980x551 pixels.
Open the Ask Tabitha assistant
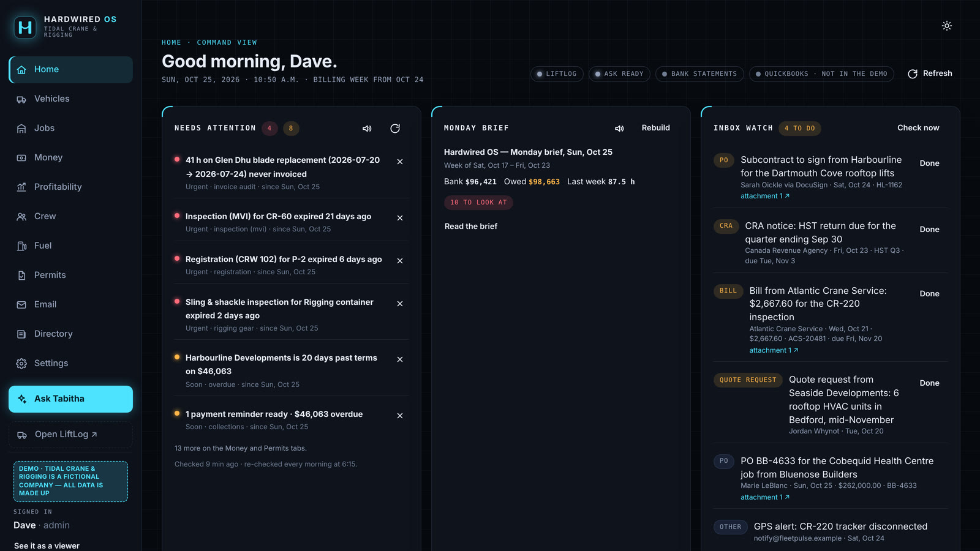coord(70,399)
